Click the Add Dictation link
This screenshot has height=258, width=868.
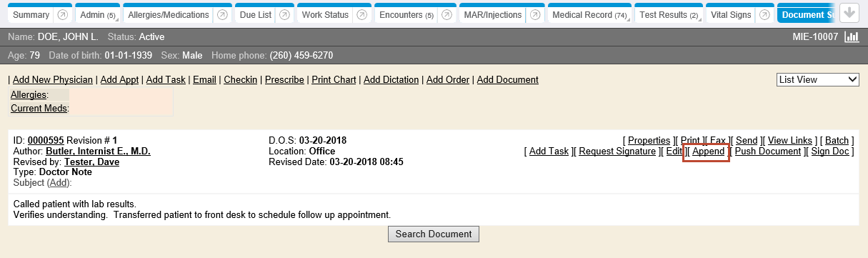tap(391, 79)
